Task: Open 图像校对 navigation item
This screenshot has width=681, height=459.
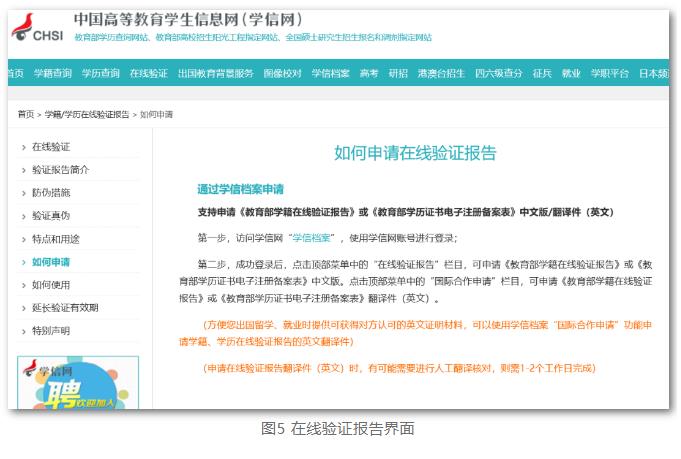Action: point(282,73)
